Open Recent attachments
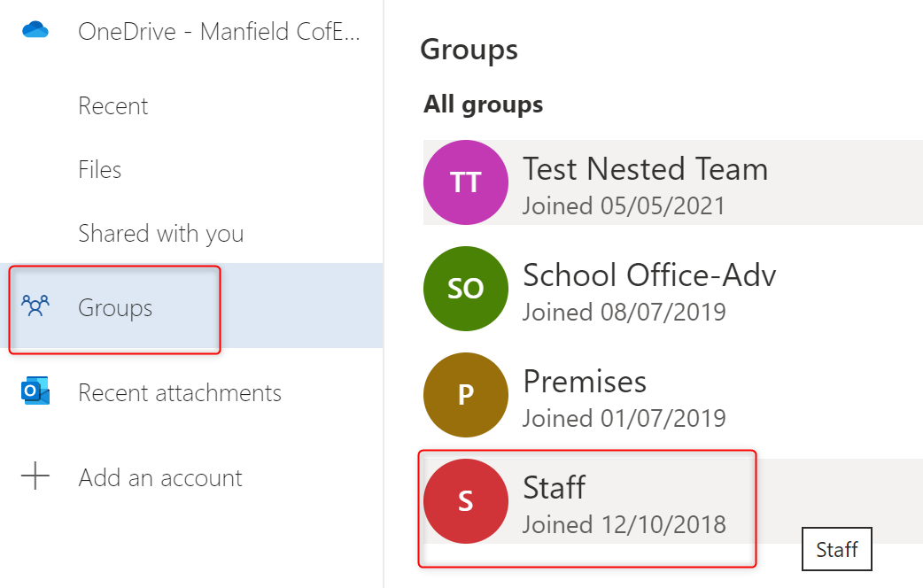This screenshot has width=923, height=588. 180,393
